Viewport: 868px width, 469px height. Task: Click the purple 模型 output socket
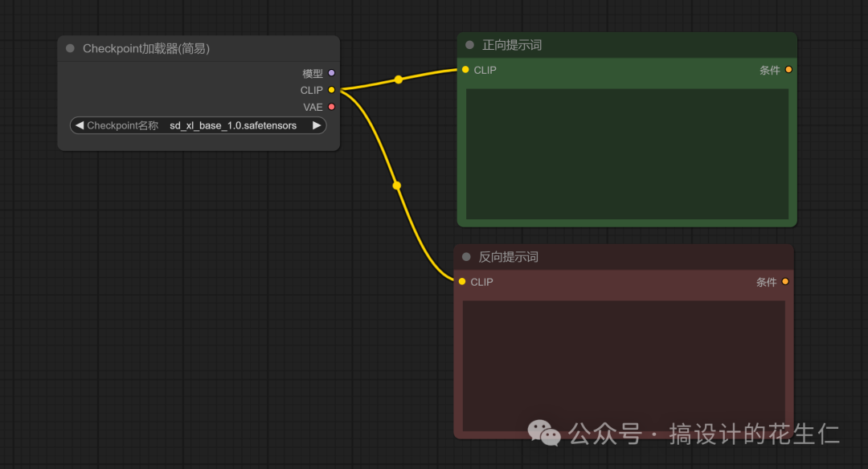pos(332,73)
